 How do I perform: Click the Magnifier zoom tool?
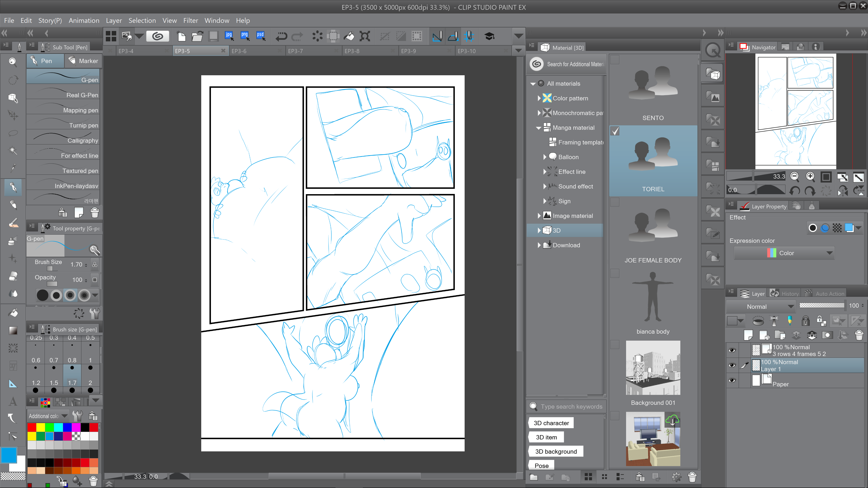[13, 61]
